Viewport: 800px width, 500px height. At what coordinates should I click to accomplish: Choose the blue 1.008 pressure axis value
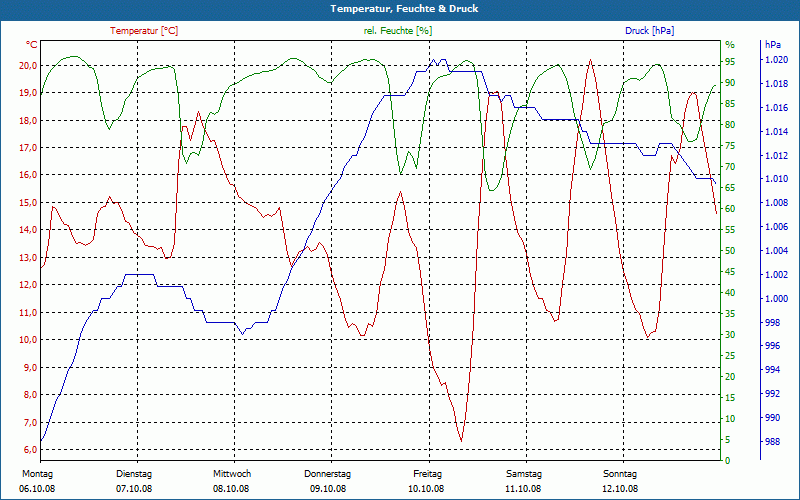777,203
